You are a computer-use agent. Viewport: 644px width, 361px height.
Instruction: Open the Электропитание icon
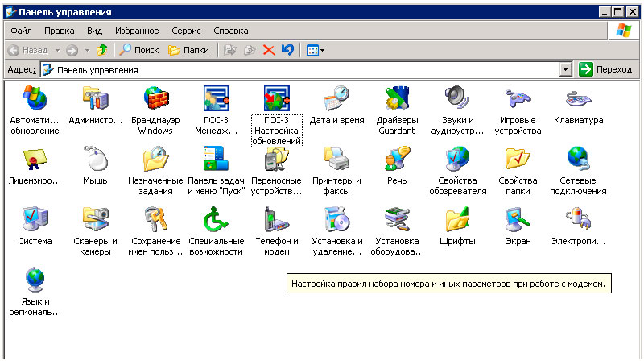[x=578, y=219]
